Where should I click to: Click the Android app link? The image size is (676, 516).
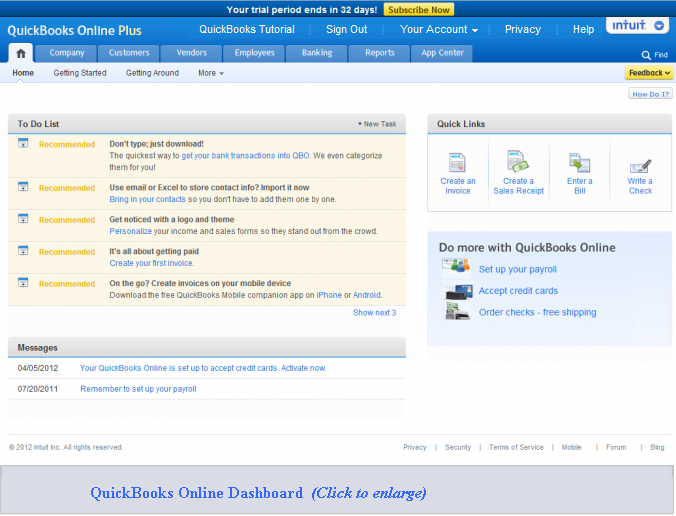click(x=366, y=295)
